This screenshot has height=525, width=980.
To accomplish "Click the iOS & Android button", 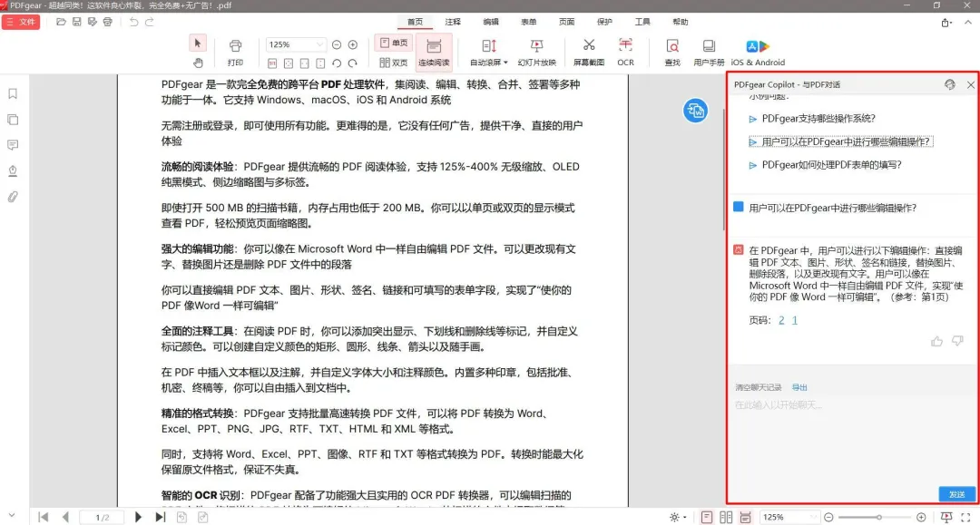I will [758, 53].
